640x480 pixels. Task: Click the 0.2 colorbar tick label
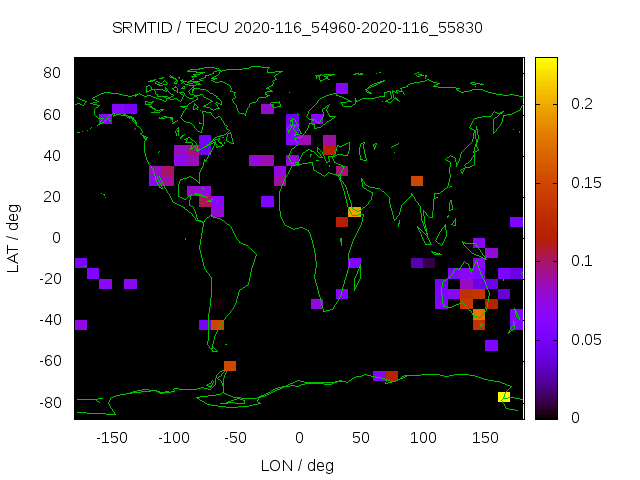point(580,104)
